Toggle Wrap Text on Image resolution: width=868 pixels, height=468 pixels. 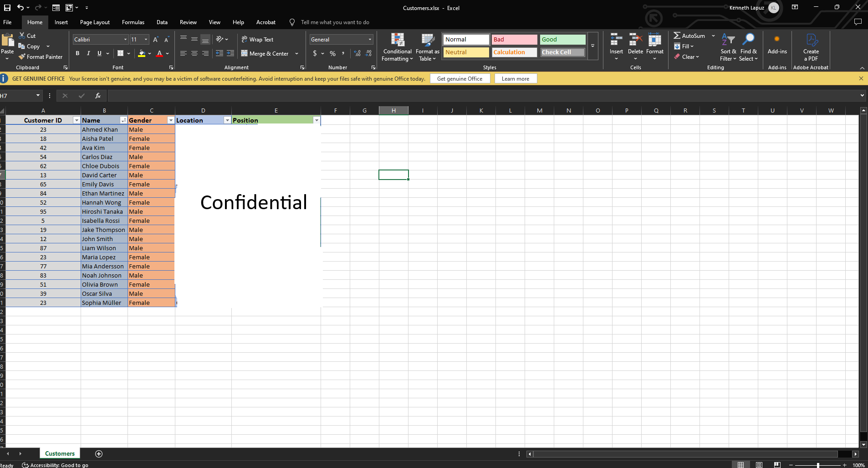coord(257,40)
